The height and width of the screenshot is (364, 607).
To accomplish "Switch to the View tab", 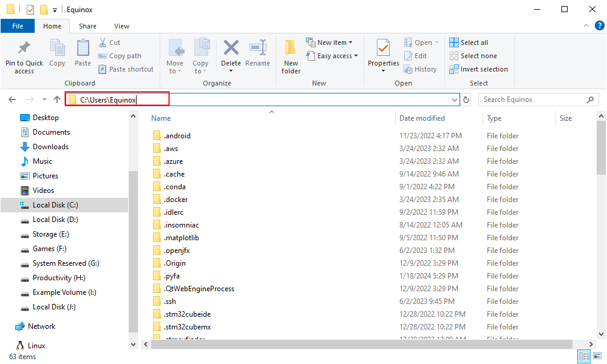I will pyautogui.click(x=121, y=26).
